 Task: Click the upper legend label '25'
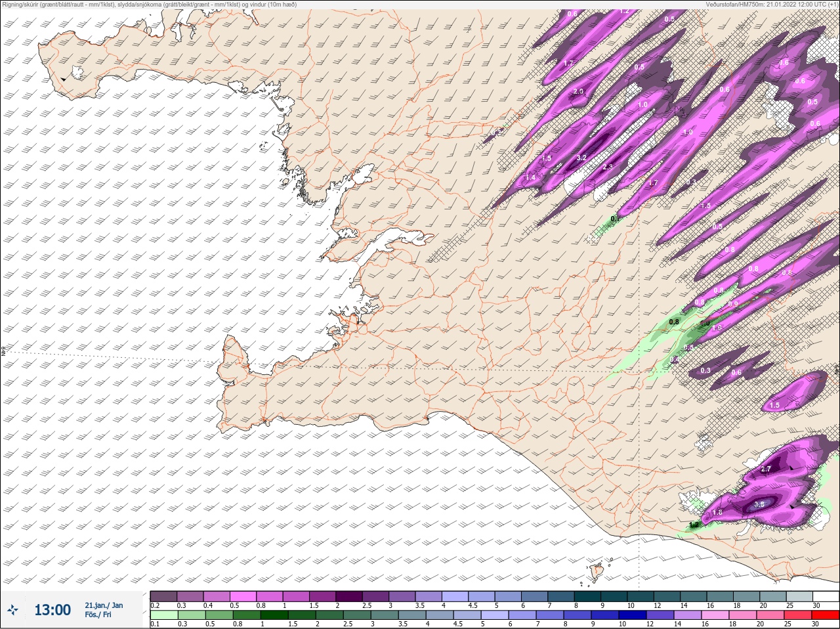tap(790, 605)
